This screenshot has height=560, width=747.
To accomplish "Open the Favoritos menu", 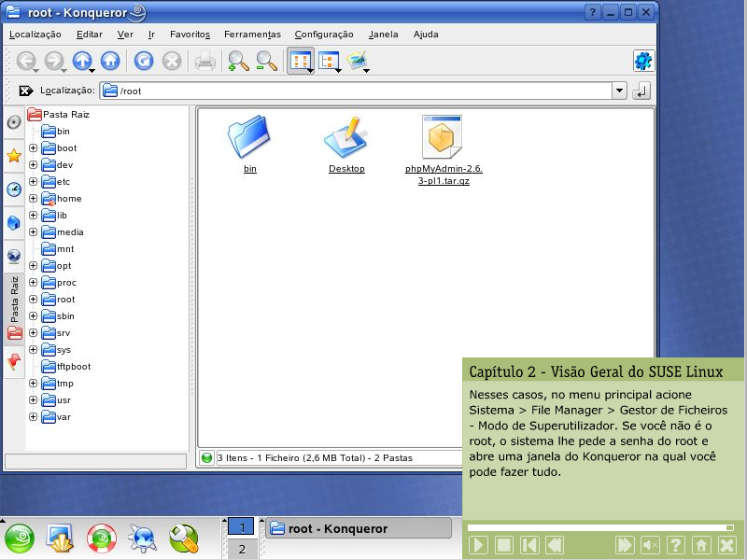I will (190, 35).
